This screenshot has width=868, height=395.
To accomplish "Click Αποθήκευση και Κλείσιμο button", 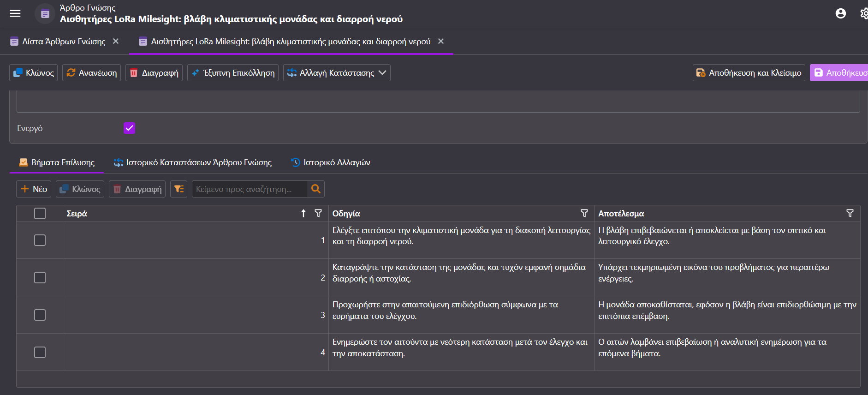I will click(749, 72).
